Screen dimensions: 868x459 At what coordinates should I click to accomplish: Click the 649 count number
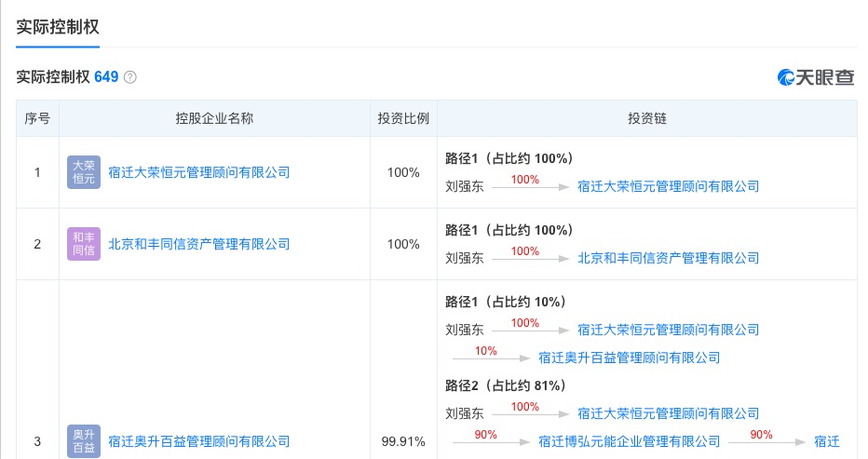point(106,77)
